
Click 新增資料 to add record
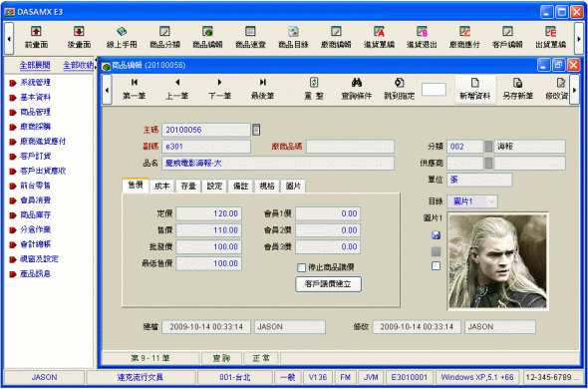coord(475,89)
